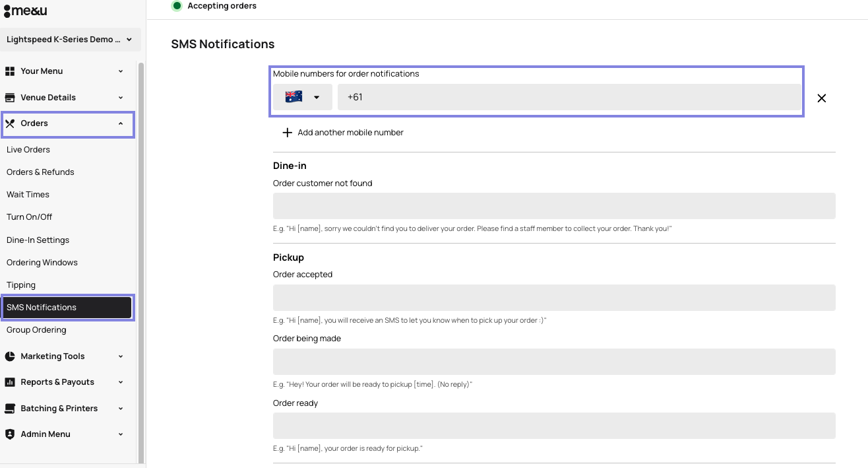Click the green Accepting orders indicator
This screenshot has height=468, width=868.
click(x=176, y=5)
